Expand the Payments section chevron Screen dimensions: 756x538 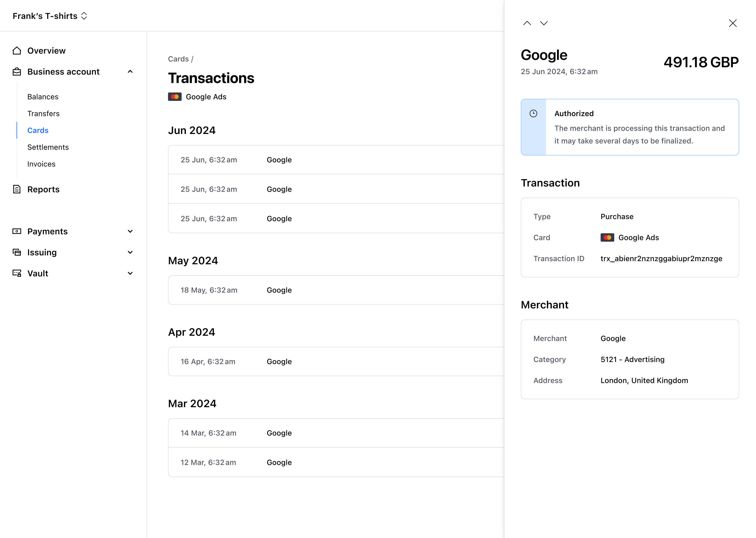pyautogui.click(x=130, y=231)
